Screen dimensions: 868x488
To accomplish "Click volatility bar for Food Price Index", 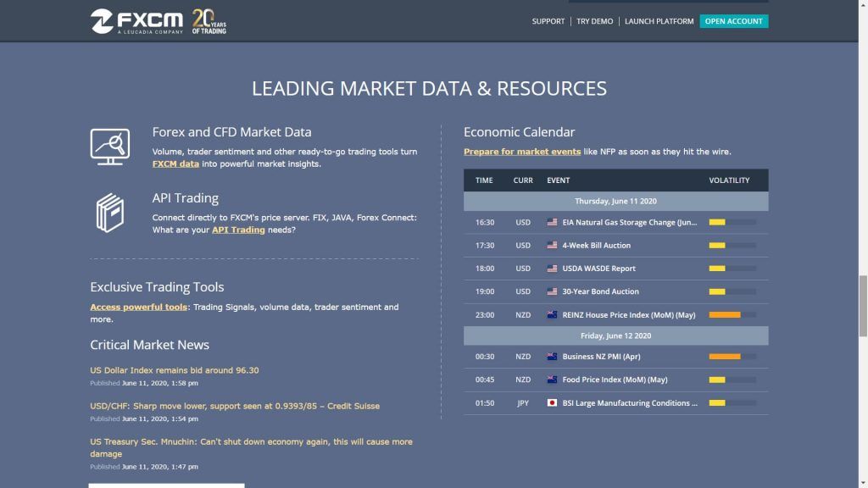I will click(732, 380).
